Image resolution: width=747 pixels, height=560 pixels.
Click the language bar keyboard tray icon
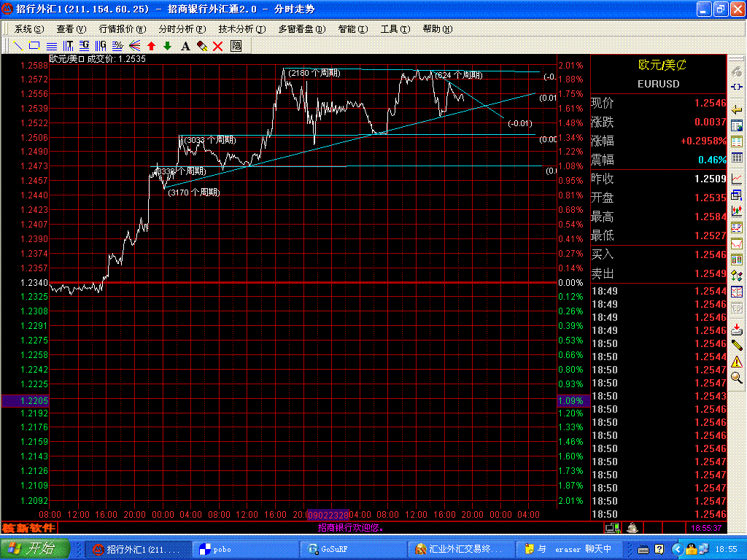coord(643,550)
